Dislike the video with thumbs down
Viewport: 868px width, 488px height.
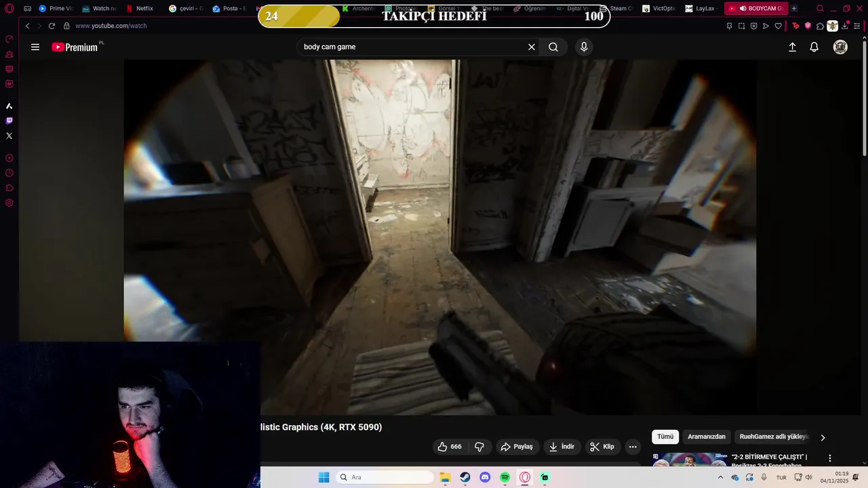tap(479, 447)
